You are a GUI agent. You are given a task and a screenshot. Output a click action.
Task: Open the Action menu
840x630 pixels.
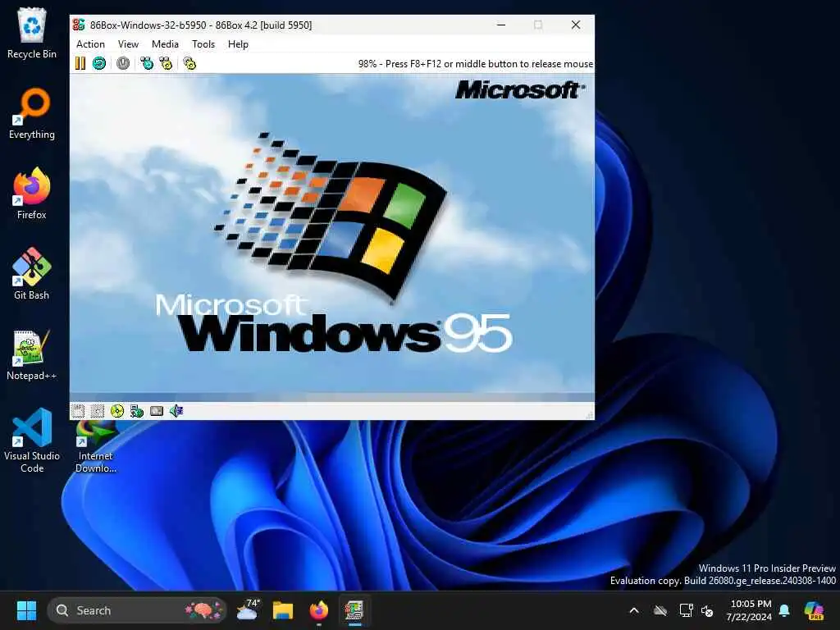[x=90, y=44]
